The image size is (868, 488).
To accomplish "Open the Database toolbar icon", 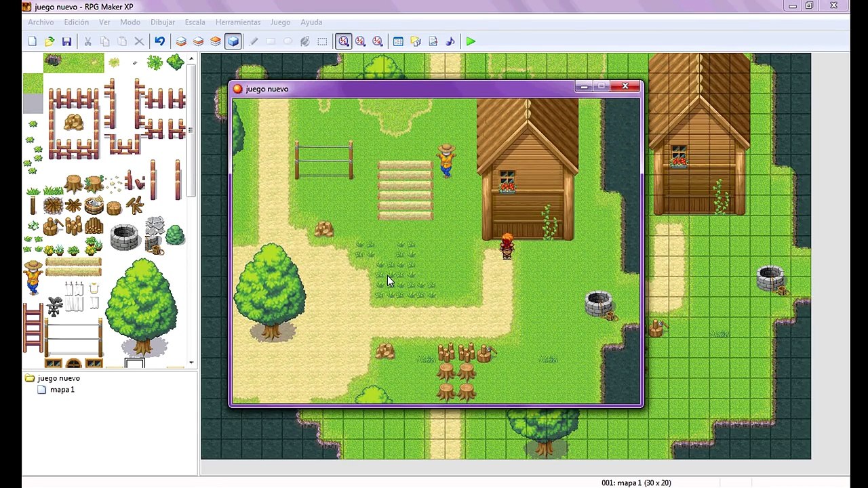I will pos(398,41).
